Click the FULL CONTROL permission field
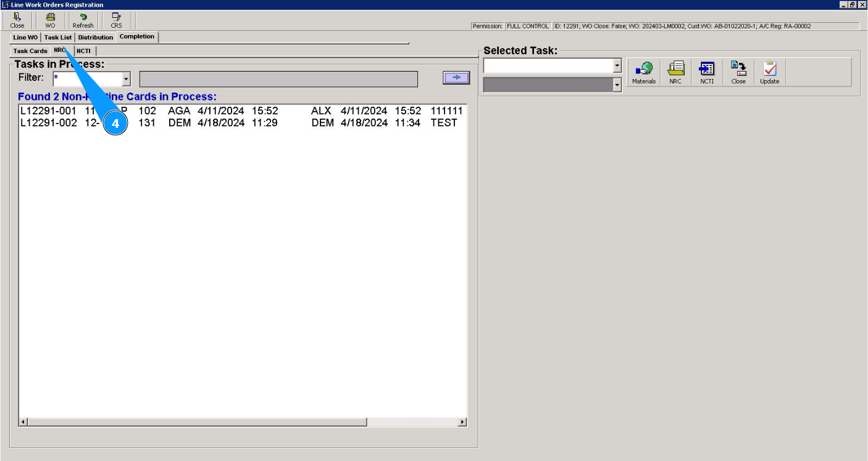This screenshot has height=461, width=868. [527, 26]
